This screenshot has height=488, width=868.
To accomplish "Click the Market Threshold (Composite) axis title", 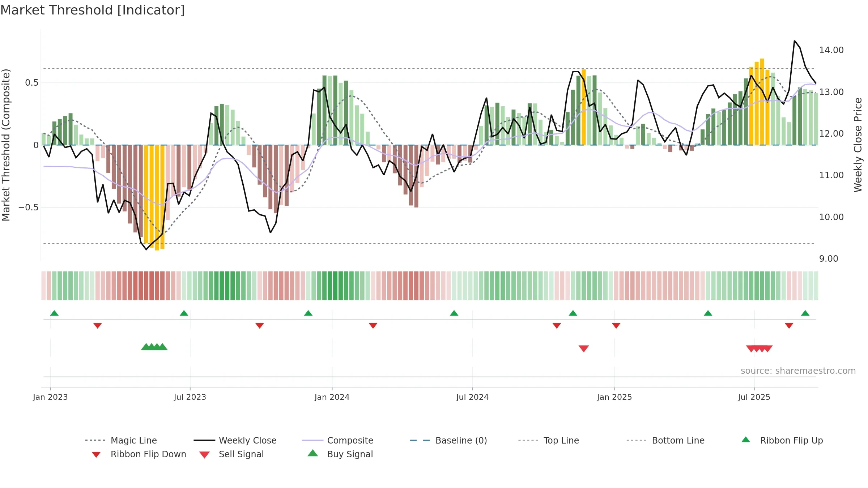I will pyautogui.click(x=6, y=145).
